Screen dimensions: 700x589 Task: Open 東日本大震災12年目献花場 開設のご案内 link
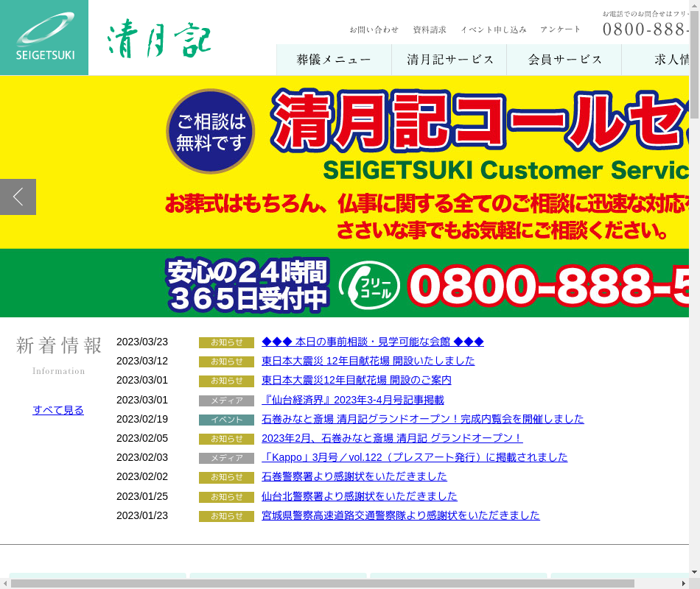point(357,380)
